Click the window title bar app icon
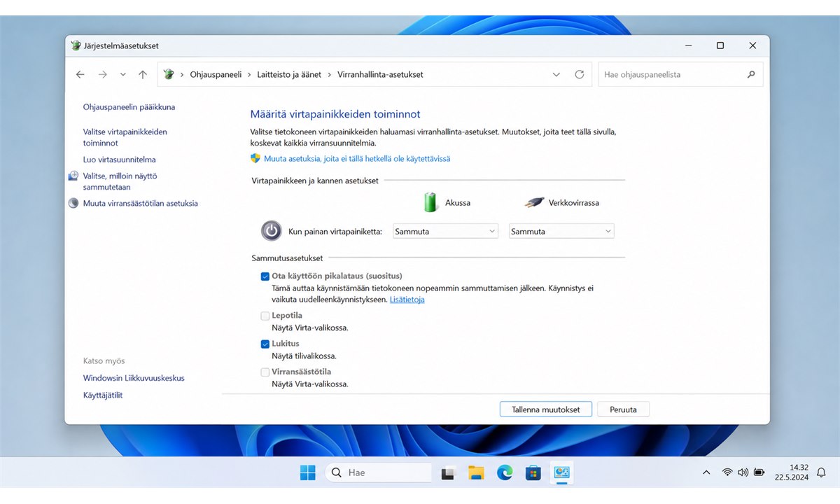This screenshot has width=840, height=504. (76, 45)
